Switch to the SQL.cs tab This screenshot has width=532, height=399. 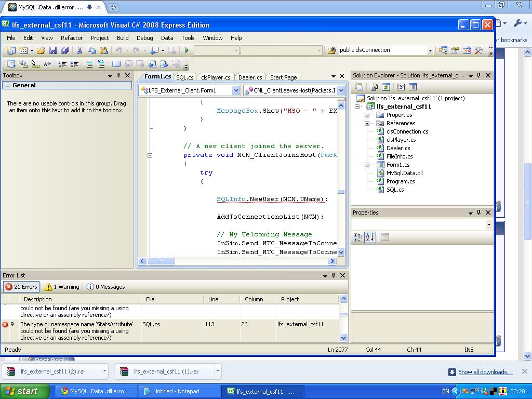tap(185, 77)
